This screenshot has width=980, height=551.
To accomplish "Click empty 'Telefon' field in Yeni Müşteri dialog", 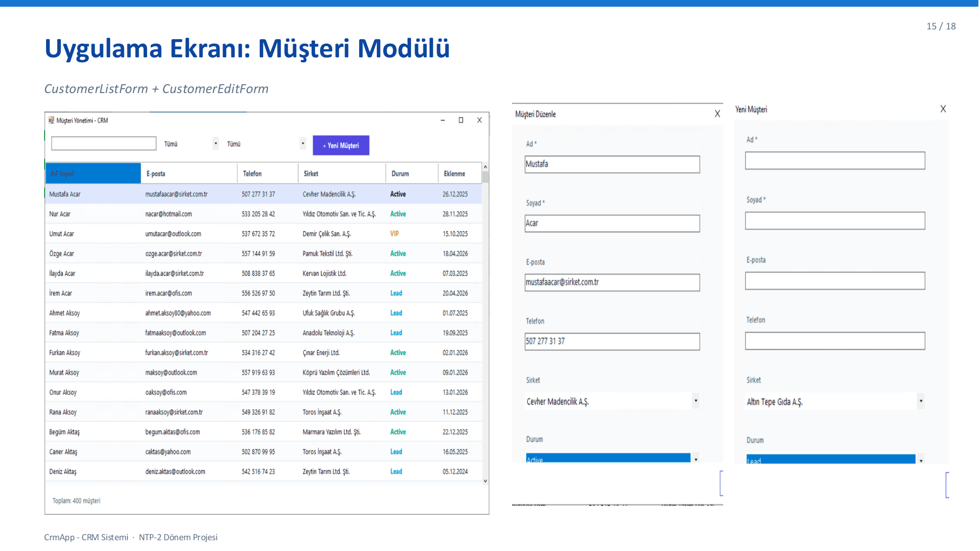I will coord(835,341).
